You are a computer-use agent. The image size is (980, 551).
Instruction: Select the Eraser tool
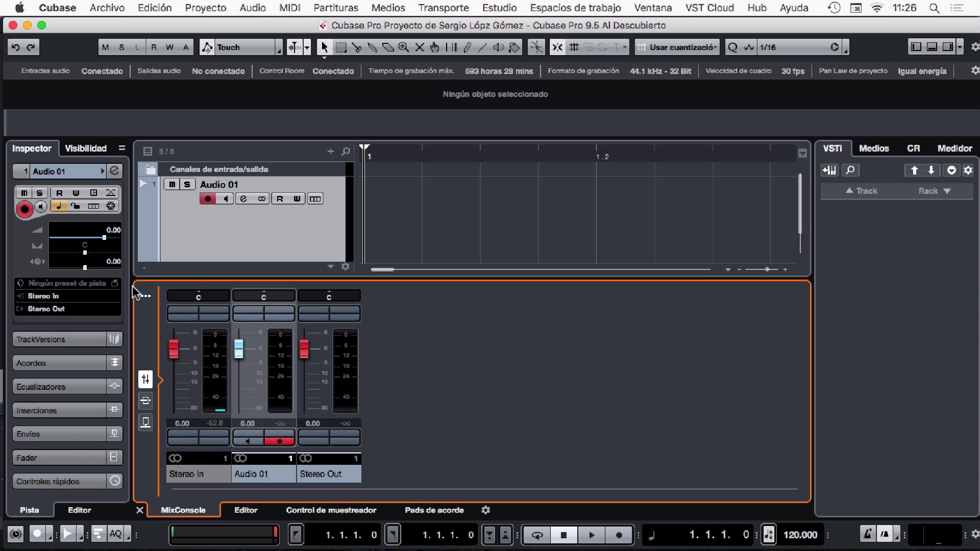[388, 47]
